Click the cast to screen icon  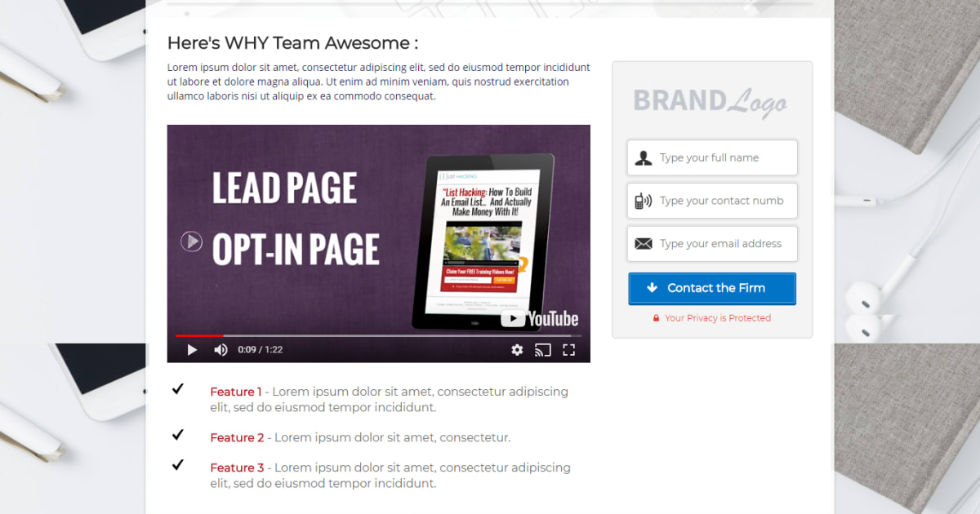pos(543,350)
